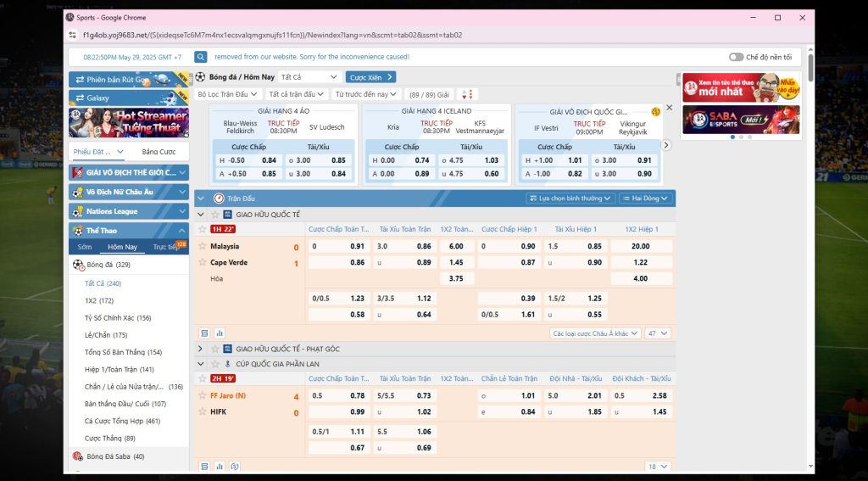Favorite the Cúp Quốc Gia Phần Lan league
The image size is (868, 481).
tap(215, 364)
